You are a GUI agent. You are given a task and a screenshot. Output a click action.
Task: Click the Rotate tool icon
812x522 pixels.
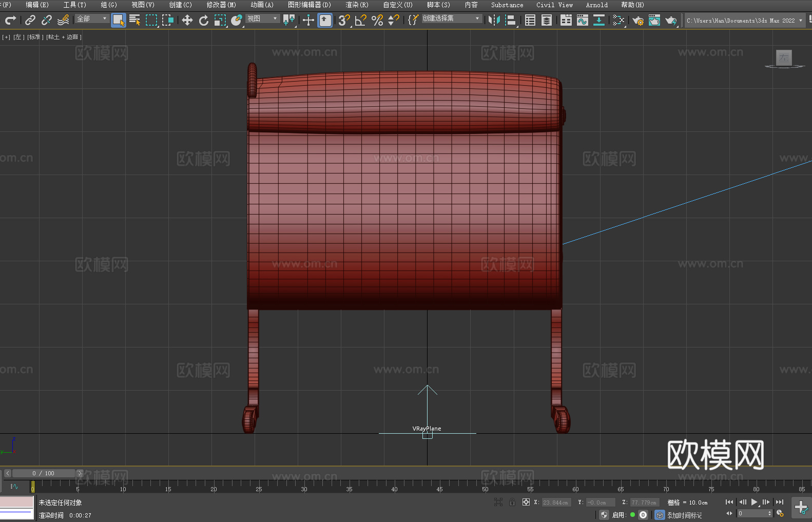[204, 20]
